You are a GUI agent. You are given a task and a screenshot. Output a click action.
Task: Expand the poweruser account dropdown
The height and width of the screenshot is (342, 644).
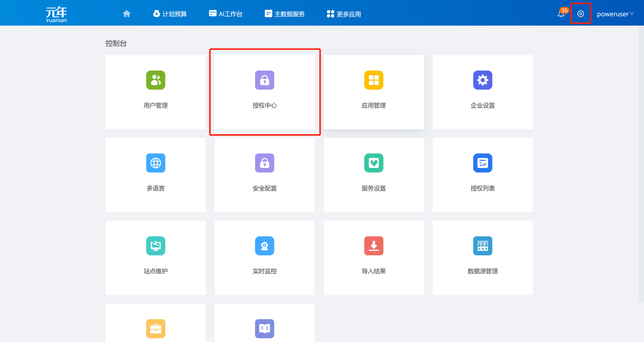[x=615, y=14]
